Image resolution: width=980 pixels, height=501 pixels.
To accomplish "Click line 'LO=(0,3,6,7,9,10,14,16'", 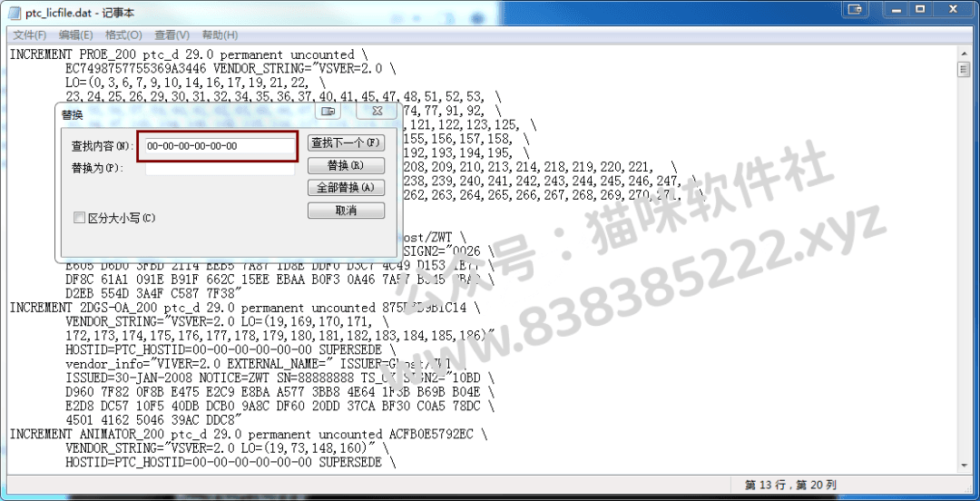I will (x=196, y=83).
